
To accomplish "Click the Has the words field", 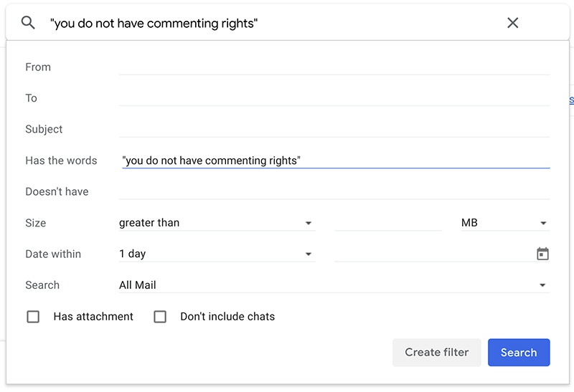I will [334, 161].
